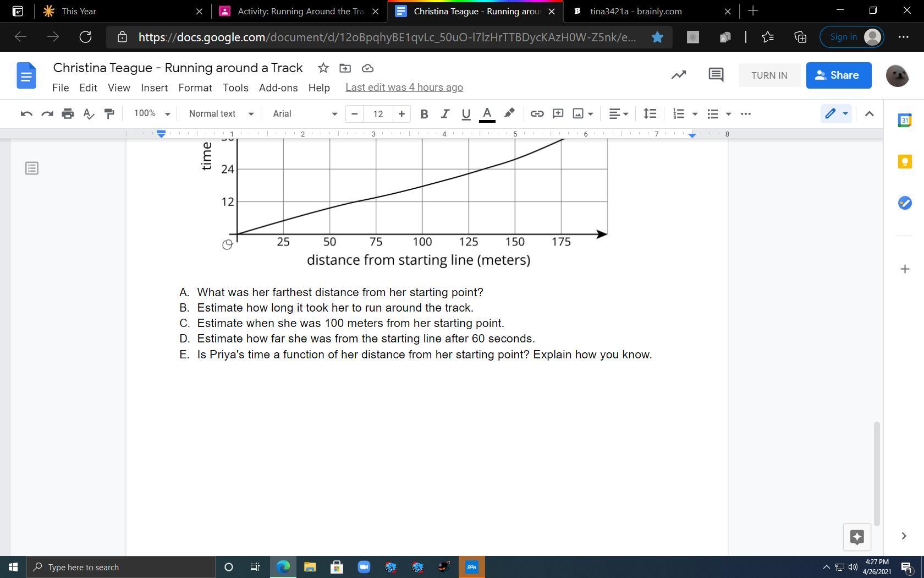Click the bulleted list icon

pyautogui.click(x=713, y=113)
